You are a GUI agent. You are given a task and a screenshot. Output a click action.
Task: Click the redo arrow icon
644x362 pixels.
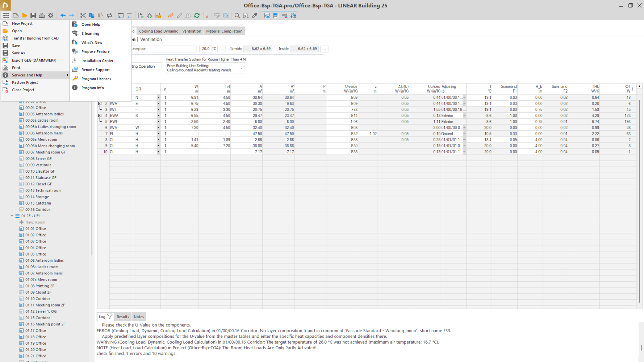(72, 15)
